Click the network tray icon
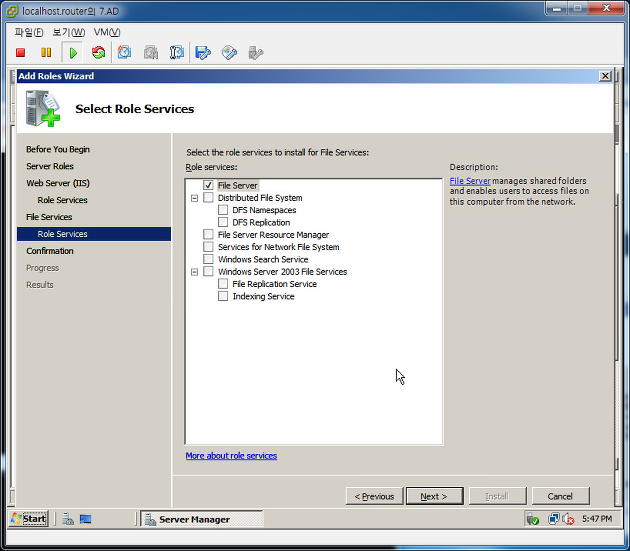Viewport: 630px width, 551px height. (553, 519)
